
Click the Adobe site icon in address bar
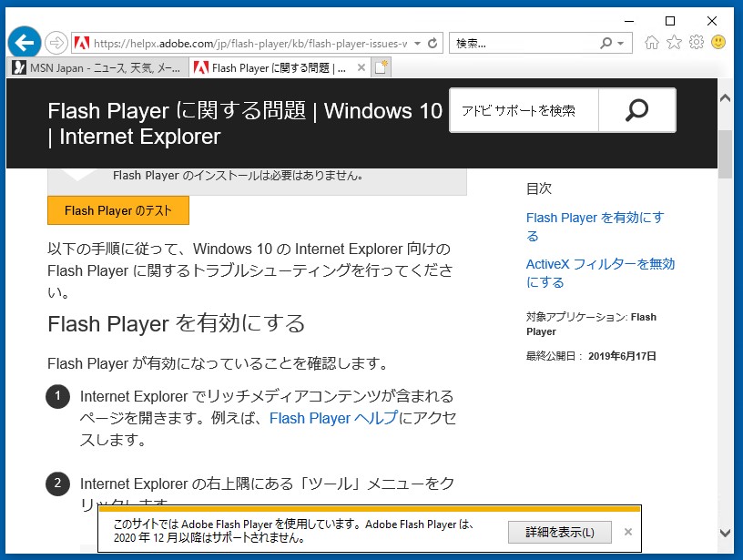(82, 44)
